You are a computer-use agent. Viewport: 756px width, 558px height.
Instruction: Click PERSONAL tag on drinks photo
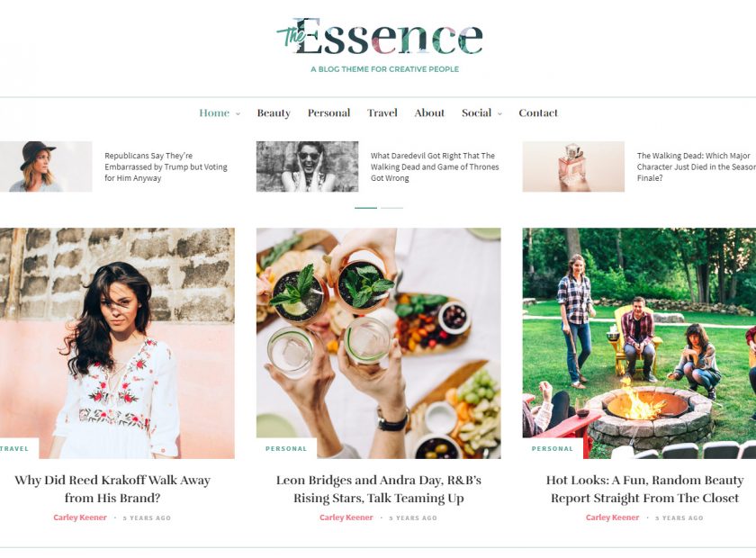(x=286, y=448)
